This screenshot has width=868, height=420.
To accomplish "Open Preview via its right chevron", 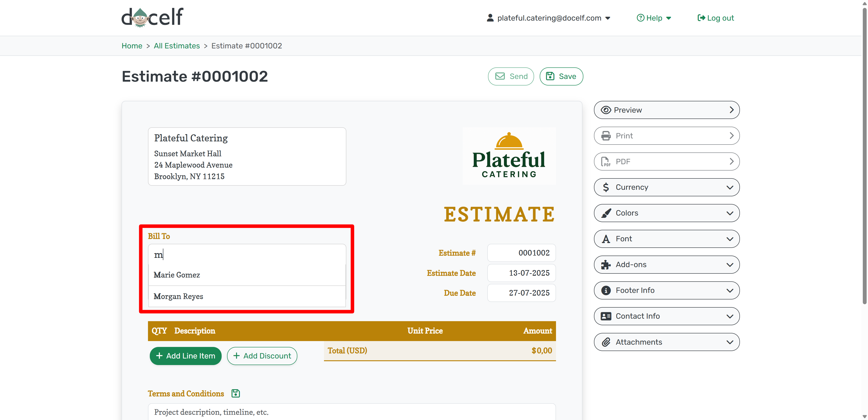I will [x=731, y=110].
